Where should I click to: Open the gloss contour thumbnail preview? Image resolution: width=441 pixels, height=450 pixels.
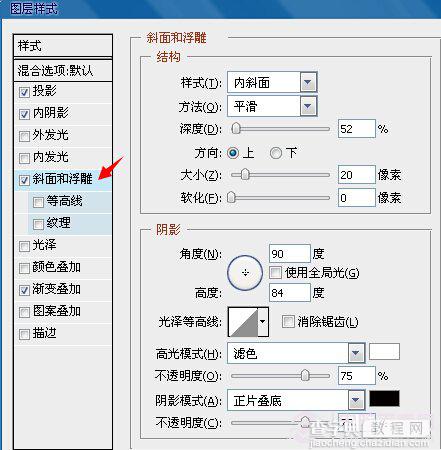tap(243, 322)
